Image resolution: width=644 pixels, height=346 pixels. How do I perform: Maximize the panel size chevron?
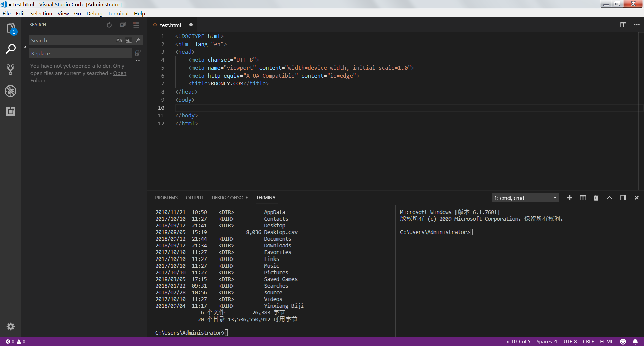[x=610, y=198]
